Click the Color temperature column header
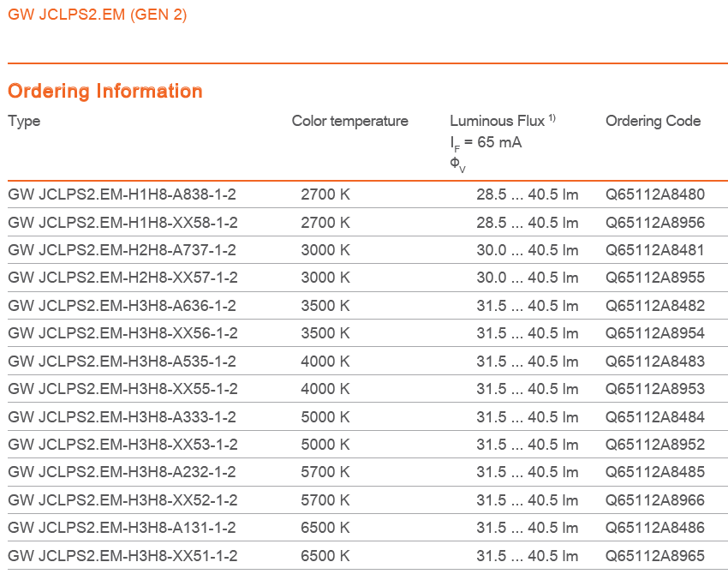The width and height of the screenshot is (728, 574). [x=350, y=121]
